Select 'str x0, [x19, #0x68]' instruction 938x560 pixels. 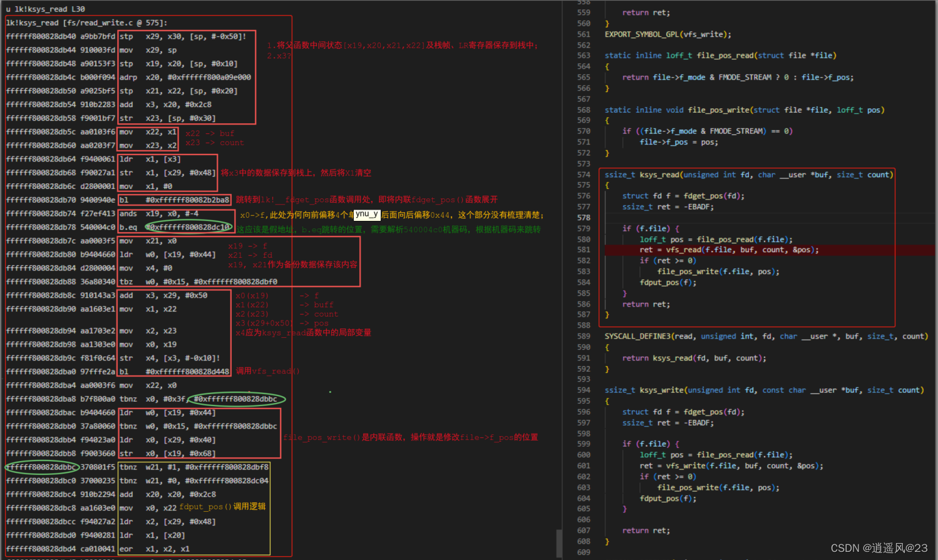coord(168,454)
